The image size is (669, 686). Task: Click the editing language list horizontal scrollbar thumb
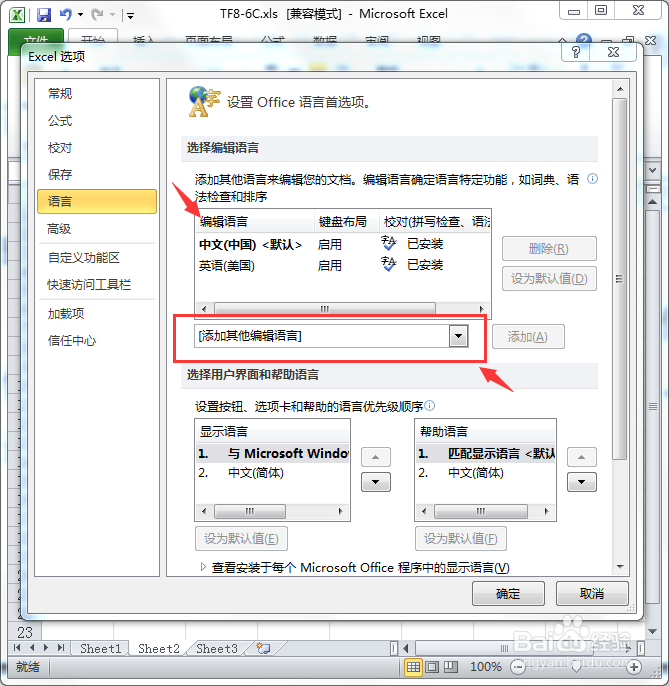pos(325,308)
